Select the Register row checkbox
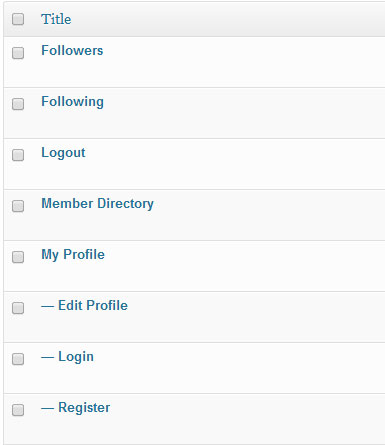 point(18,410)
